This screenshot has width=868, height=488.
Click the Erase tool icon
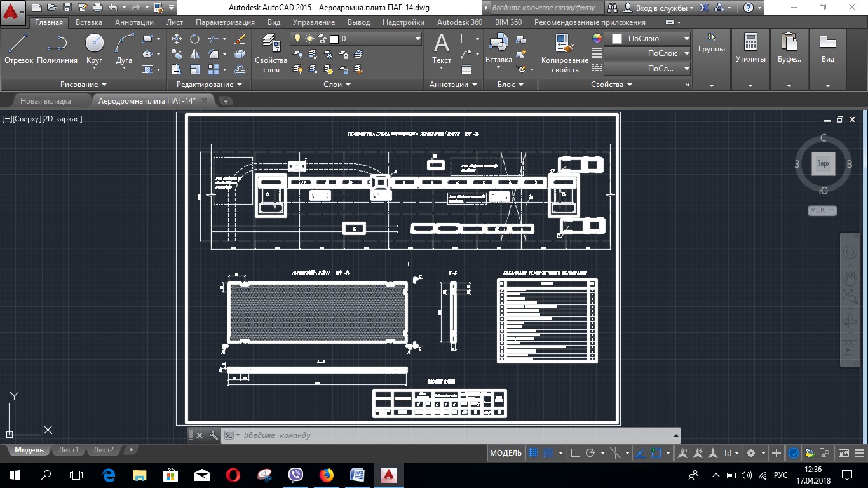pos(240,39)
